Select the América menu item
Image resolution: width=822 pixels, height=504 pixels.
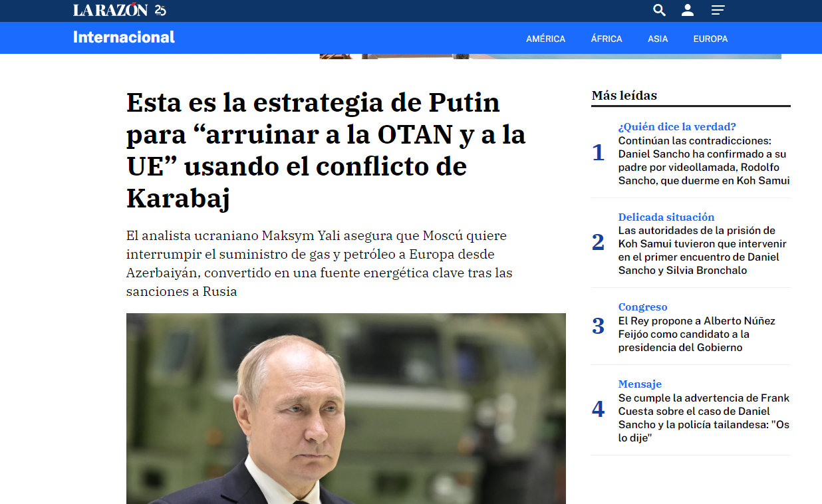(545, 39)
